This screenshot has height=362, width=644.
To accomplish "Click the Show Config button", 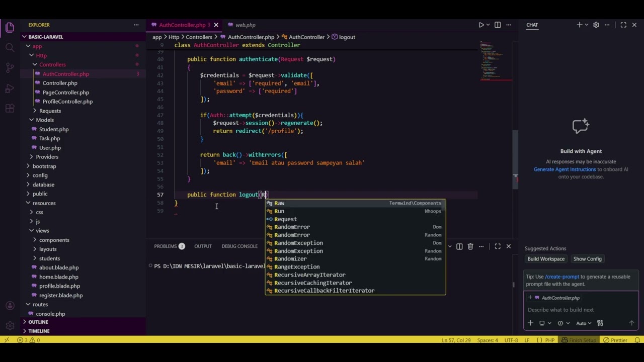I will (x=587, y=259).
